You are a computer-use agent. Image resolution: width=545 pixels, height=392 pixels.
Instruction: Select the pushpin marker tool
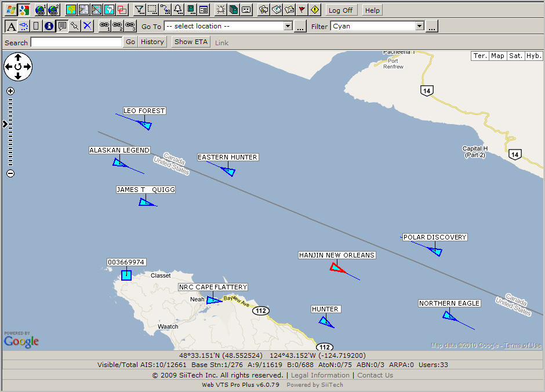tap(75, 26)
